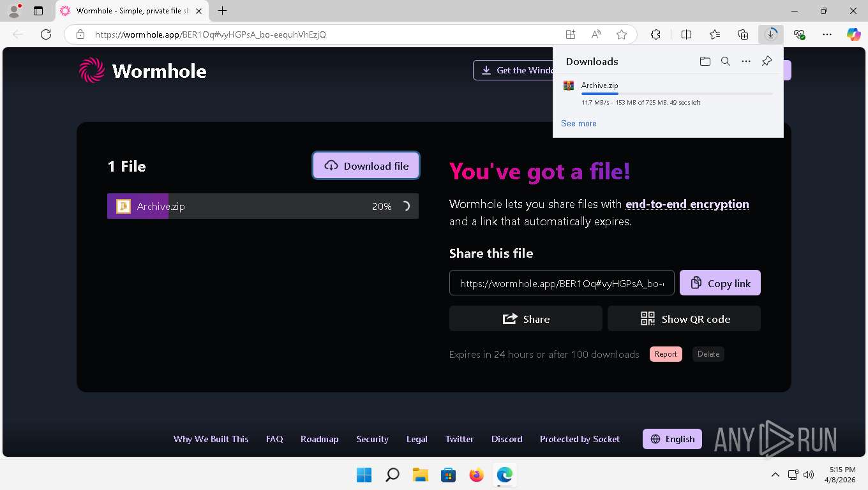The height and width of the screenshot is (490, 868).
Task: Open browser Extensions menu
Action: 655,34
